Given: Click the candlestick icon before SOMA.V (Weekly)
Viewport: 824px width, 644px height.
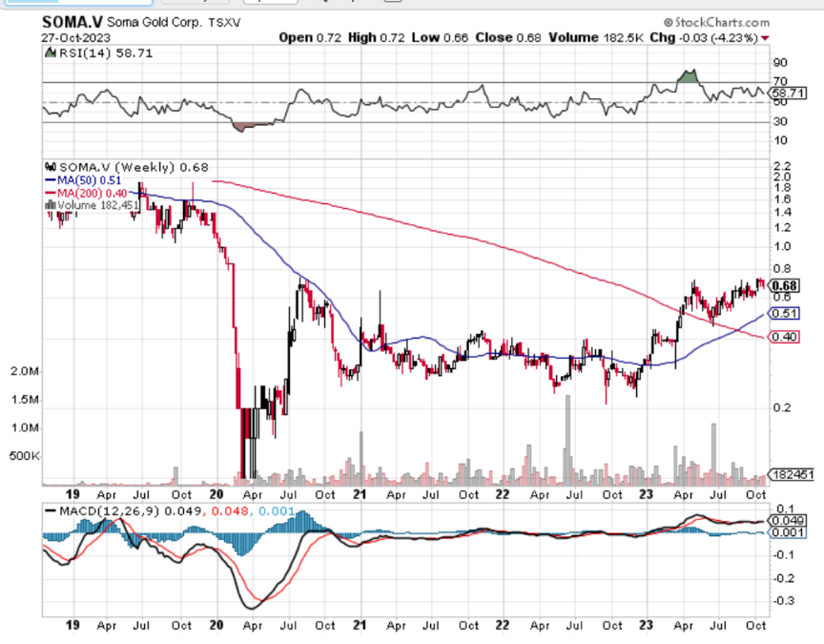Looking at the screenshot, I should coord(51,167).
